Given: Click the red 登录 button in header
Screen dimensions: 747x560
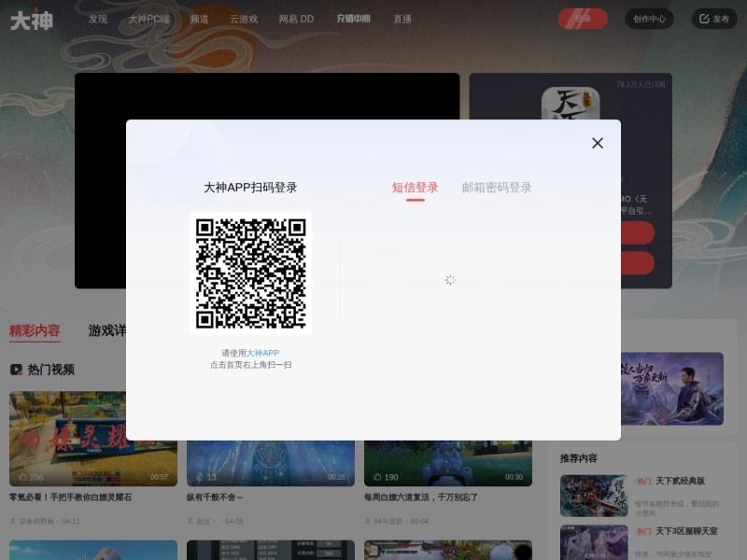Looking at the screenshot, I should [x=583, y=19].
